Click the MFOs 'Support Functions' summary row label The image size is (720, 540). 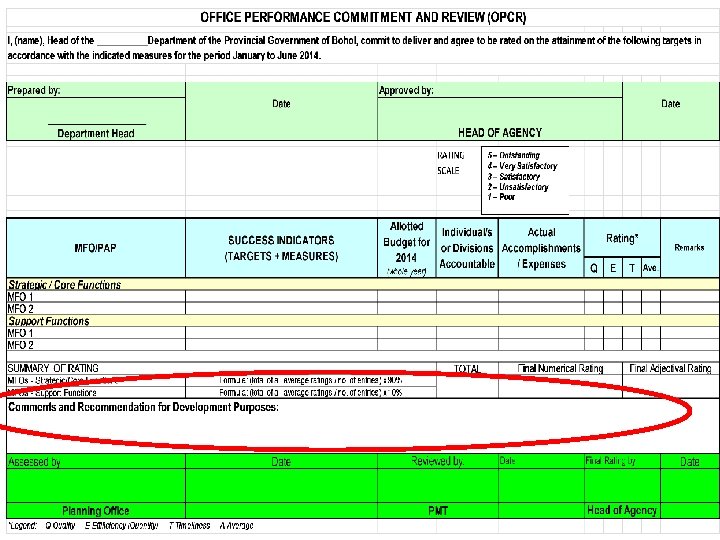(52, 393)
